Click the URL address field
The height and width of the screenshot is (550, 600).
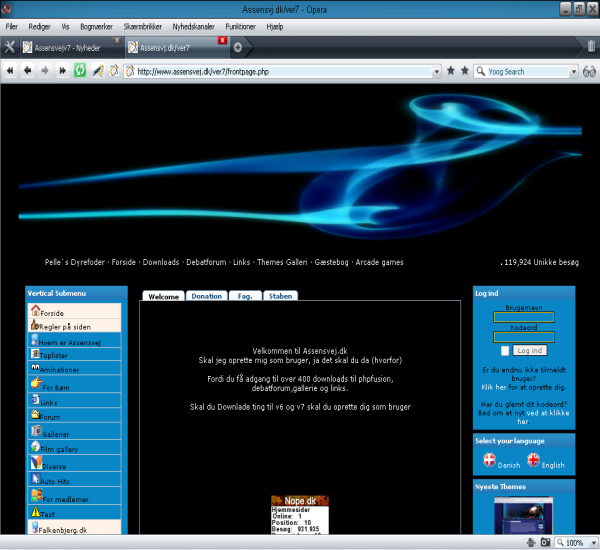282,72
